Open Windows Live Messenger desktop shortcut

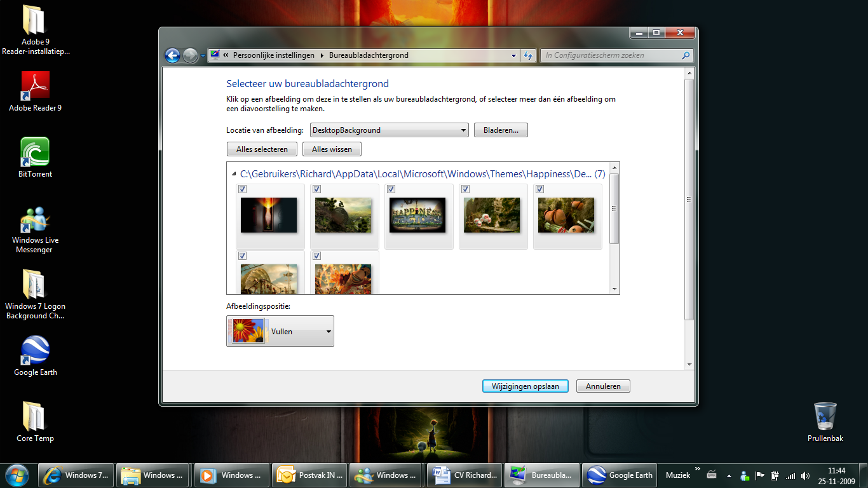[35, 229]
